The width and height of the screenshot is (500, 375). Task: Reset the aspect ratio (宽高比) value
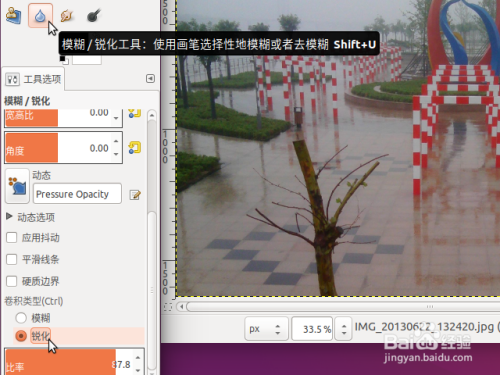tap(135, 113)
